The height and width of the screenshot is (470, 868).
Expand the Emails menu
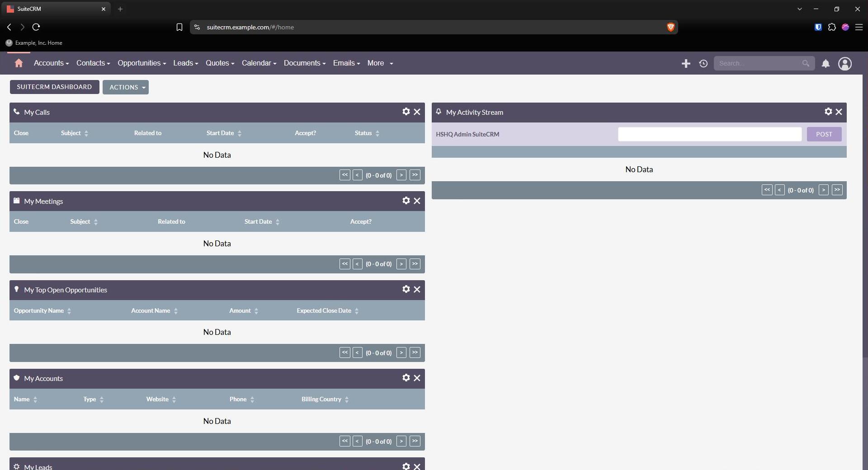coord(347,63)
